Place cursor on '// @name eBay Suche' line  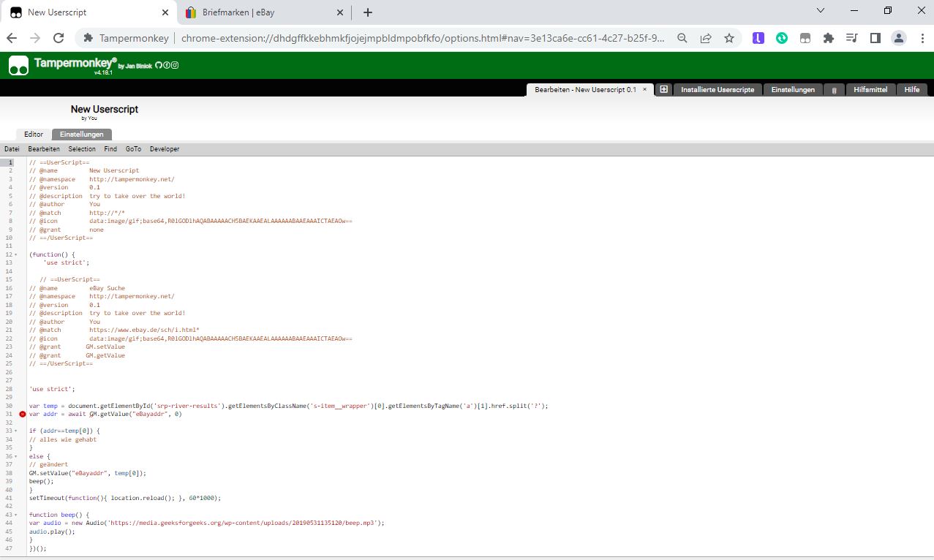(x=77, y=288)
